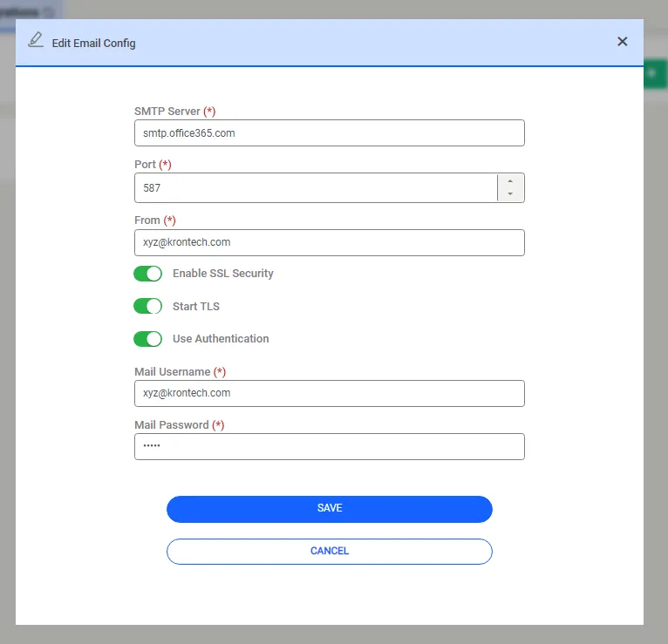Click the "Enable SSL Security" label
668x644 pixels.
[x=222, y=274]
